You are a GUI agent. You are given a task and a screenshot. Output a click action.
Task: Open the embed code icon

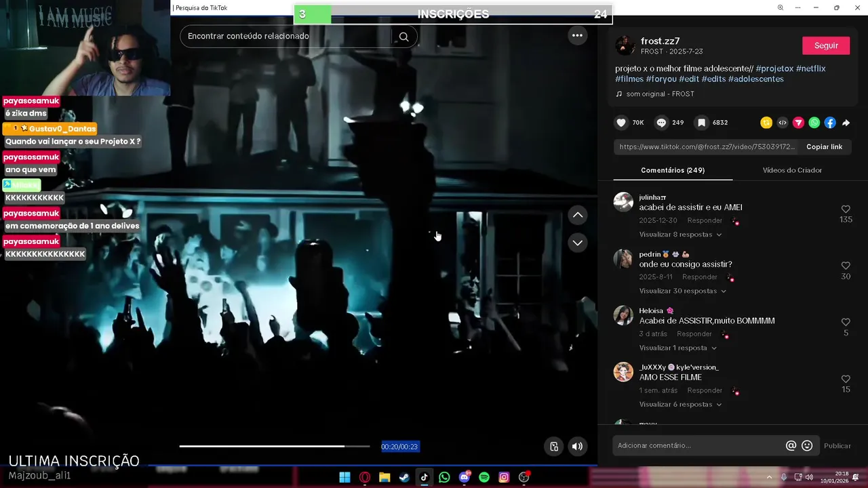[783, 123]
